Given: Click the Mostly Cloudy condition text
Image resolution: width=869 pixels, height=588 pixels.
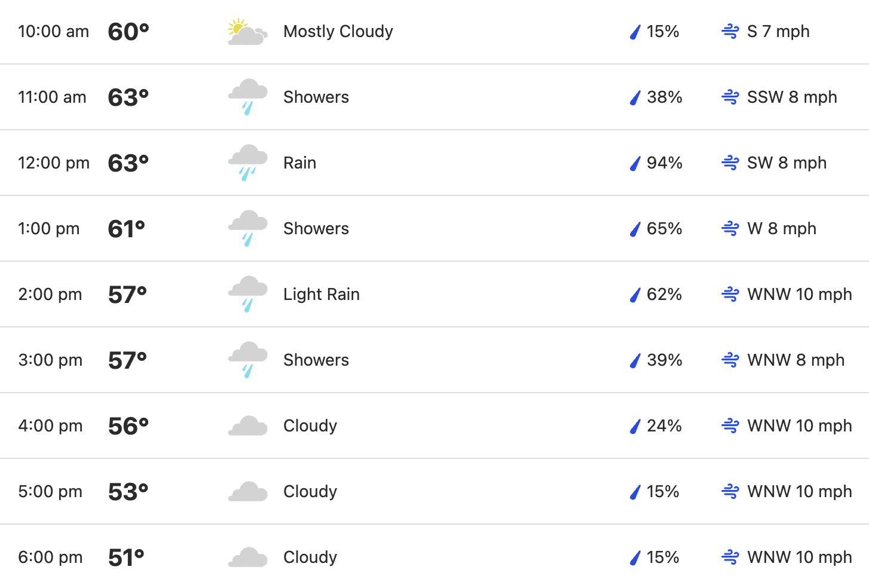Looking at the screenshot, I should pyautogui.click(x=338, y=31).
